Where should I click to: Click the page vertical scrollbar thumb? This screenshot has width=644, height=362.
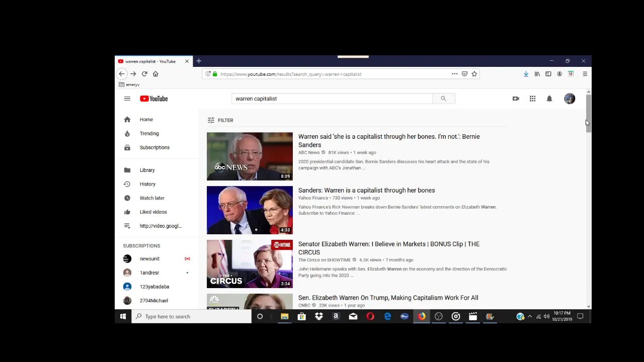pyautogui.click(x=588, y=114)
